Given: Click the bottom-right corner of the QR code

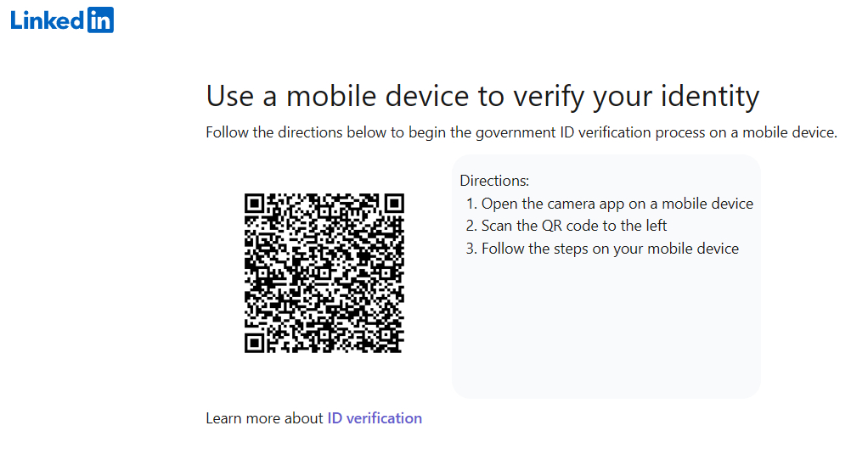Looking at the screenshot, I should (401, 350).
